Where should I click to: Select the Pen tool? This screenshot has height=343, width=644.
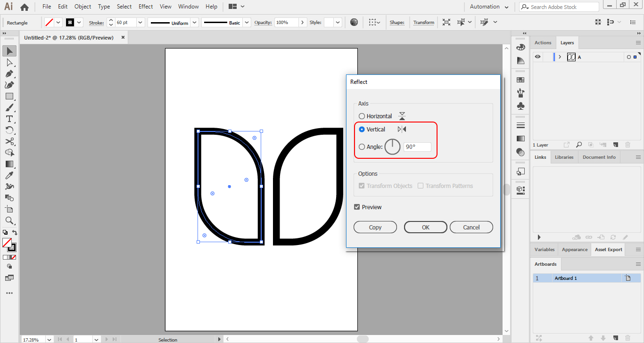pyautogui.click(x=9, y=74)
